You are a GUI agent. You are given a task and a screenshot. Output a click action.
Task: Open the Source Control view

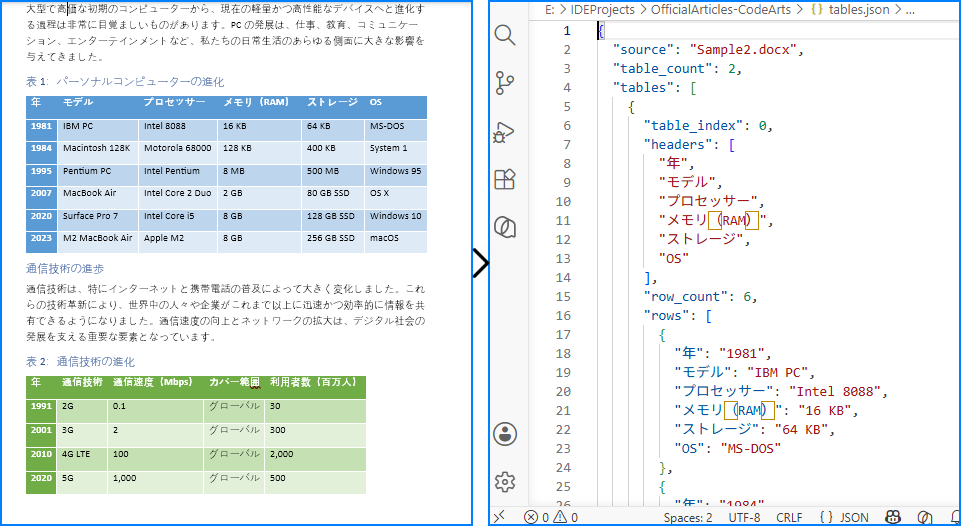[504, 83]
